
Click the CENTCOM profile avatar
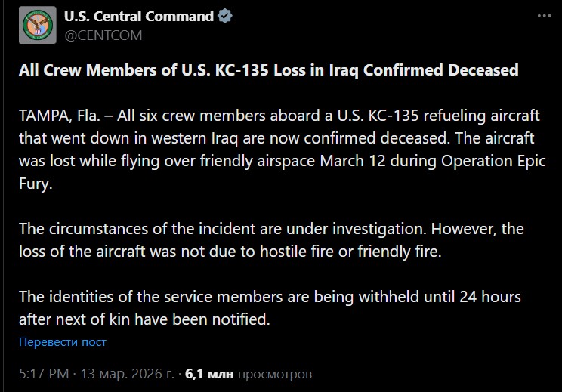coord(35,25)
